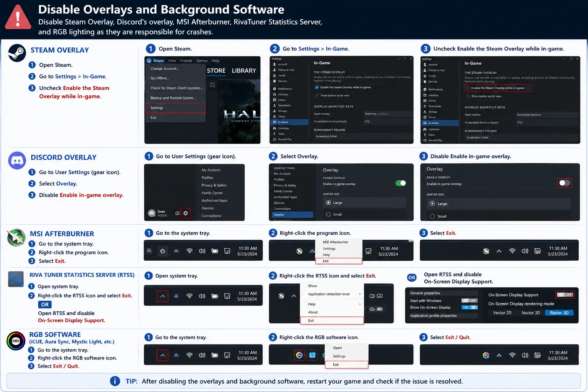
Task: Click Wi-Fi icon in MSI step 1 tray
Action: tap(189, 251)
